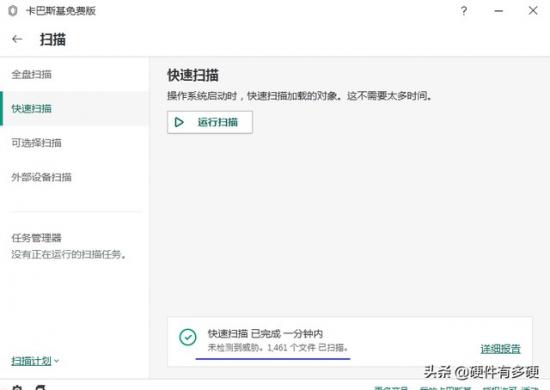Click the description 操作系统启动时 text
The image size is (550, 390).
pyautogui.click(x=299, y=95)
